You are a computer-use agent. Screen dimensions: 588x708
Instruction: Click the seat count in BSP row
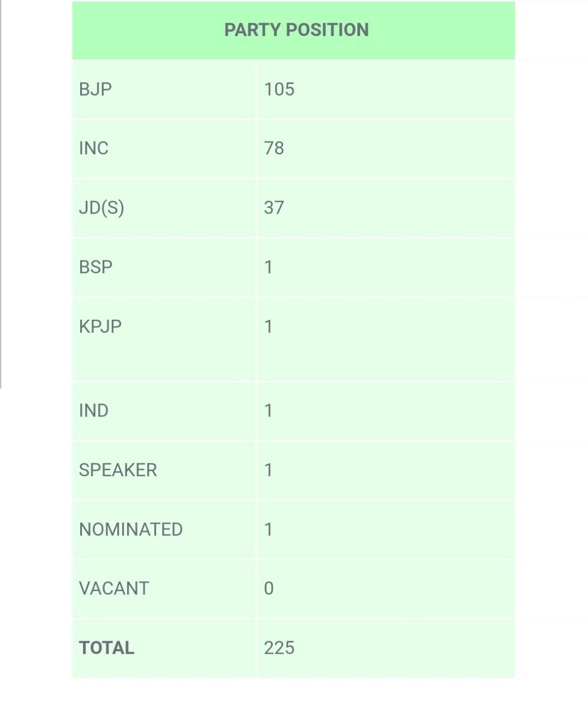pos(269,267)
